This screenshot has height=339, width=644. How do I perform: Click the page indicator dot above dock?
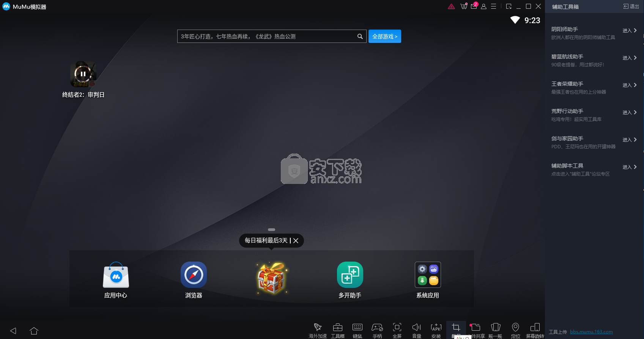[x=271, y=230]
